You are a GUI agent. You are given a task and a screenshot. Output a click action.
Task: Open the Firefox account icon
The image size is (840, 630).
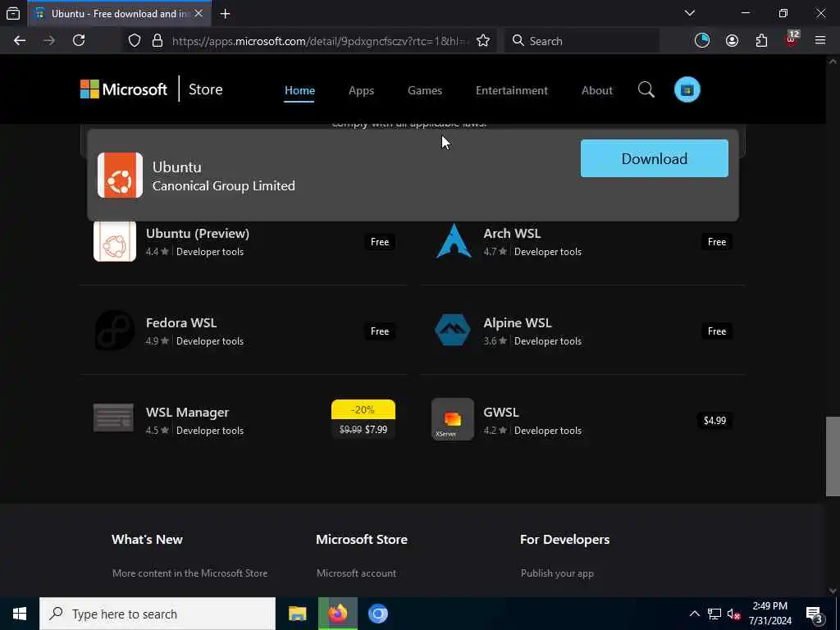click(732, 41)
